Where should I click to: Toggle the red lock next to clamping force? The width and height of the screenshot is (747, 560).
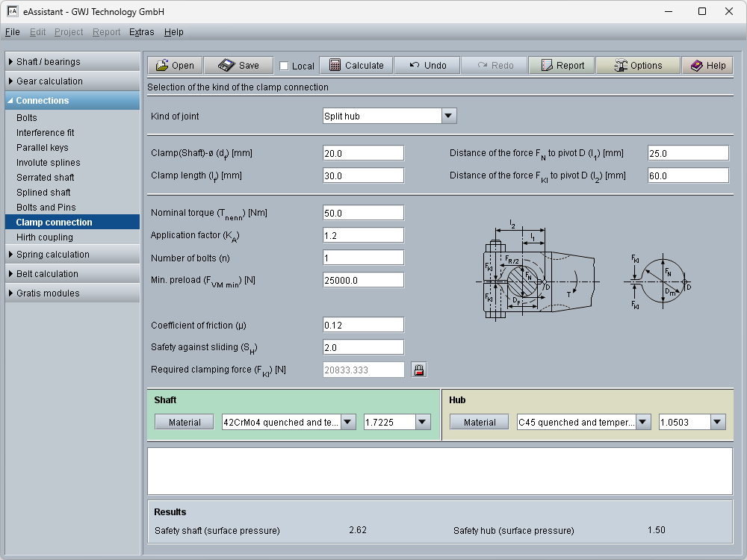[x=418, y=370]
